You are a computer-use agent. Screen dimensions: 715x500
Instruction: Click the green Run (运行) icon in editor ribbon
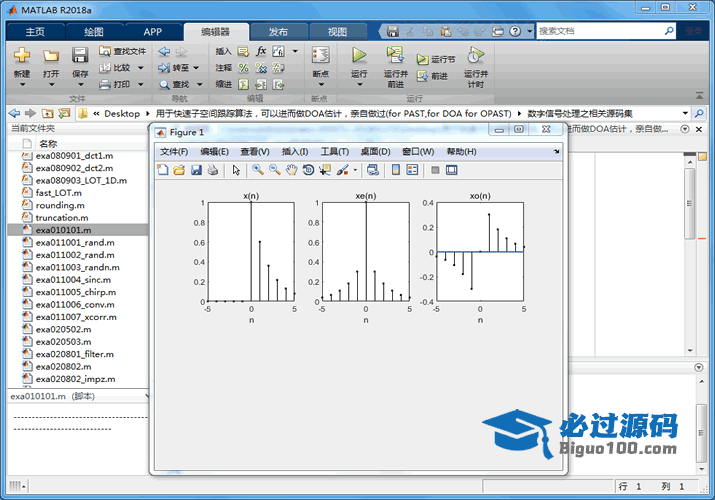[359, 55]
